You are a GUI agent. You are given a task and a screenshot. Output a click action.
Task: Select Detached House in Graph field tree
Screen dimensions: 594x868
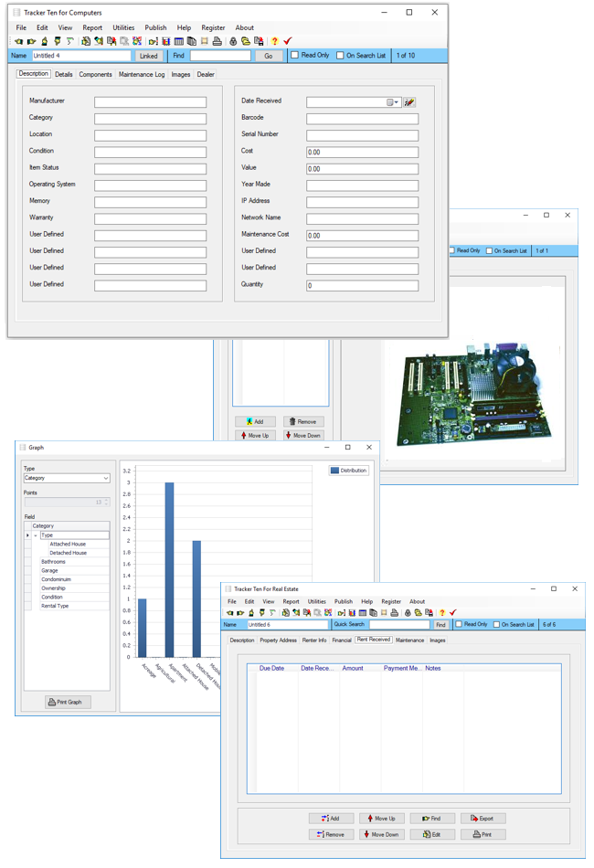(x=69, y=553)
